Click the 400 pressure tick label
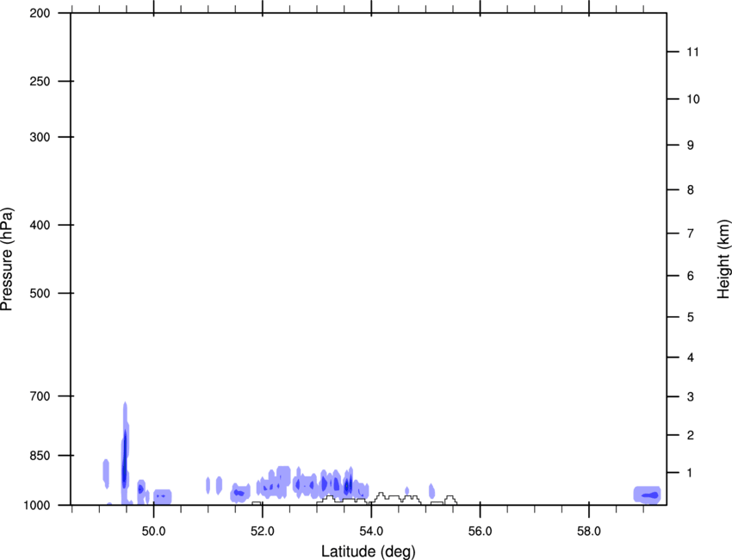This screenshot has height=560, width=732. (x=40, y=225)
